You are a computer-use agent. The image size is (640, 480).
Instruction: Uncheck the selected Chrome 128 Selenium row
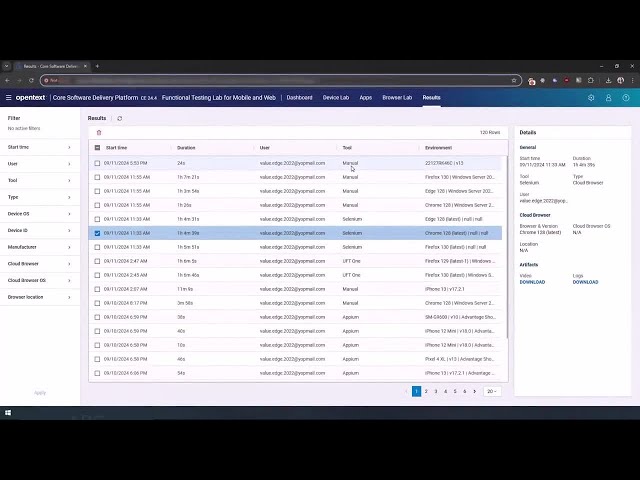[97, 233]
